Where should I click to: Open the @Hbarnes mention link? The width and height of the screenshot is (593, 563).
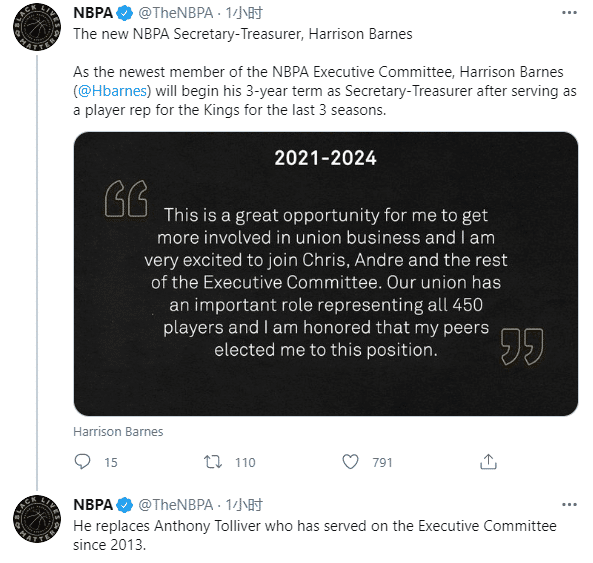[x=112, y=91]
